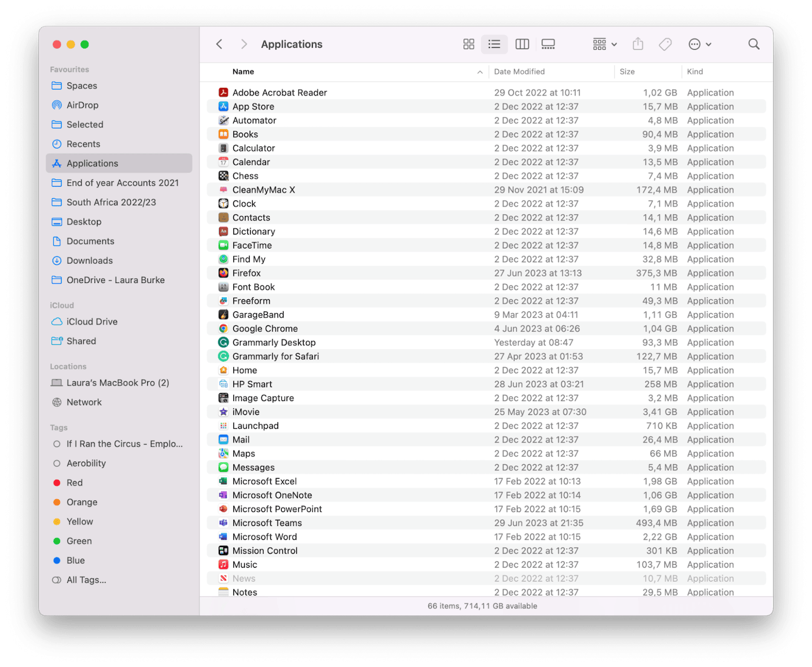Click the Network icon under Locations
The image size is (812, 667).
56,402
